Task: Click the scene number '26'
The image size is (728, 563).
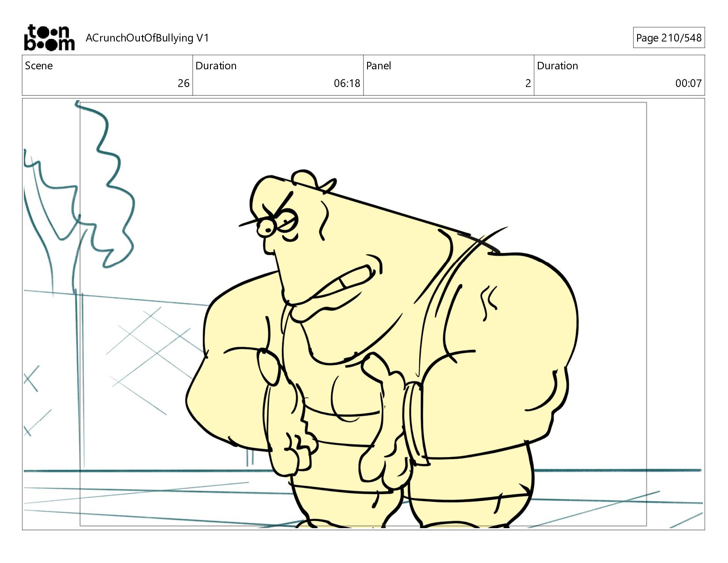Action: (x=184, y=83)
